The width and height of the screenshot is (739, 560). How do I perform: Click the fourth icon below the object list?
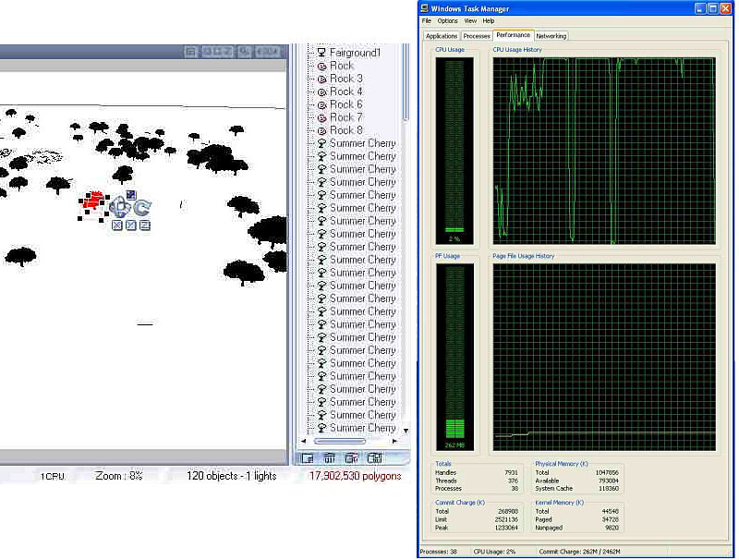point(374,457)
